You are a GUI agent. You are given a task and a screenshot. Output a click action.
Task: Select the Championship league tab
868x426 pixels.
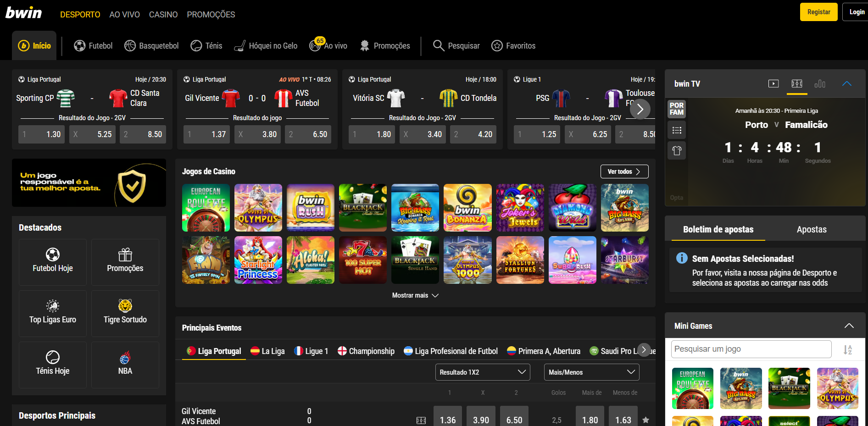pos(366,351)
